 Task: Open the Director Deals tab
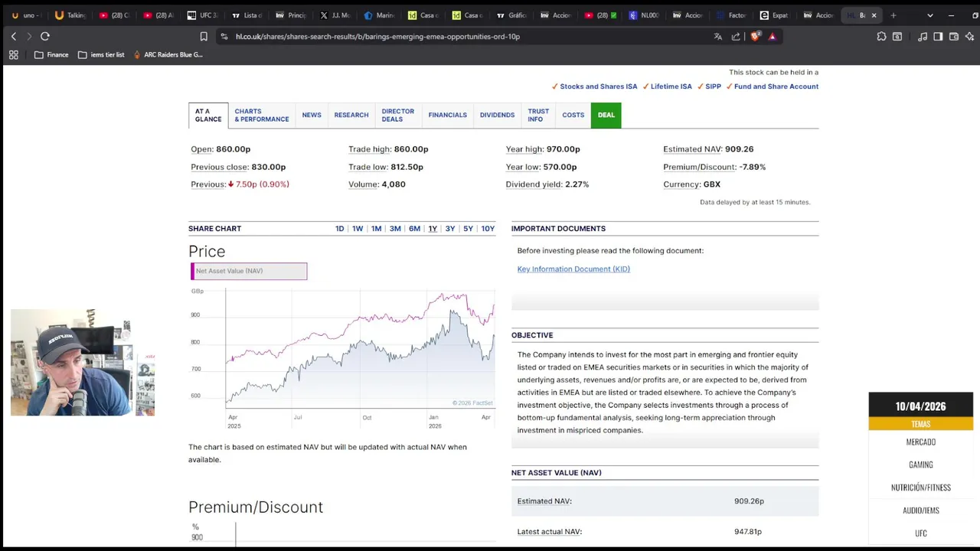[x=398, y=115]
